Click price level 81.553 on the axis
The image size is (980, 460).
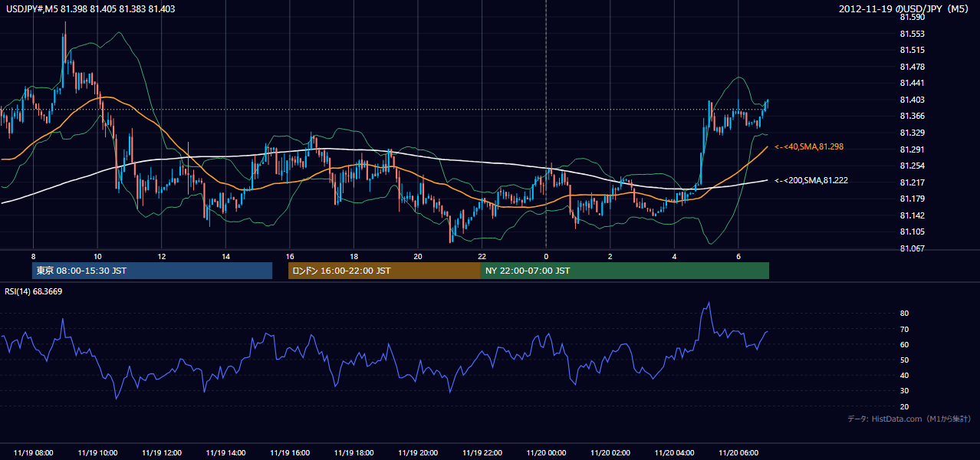click(x=911, y=34)
